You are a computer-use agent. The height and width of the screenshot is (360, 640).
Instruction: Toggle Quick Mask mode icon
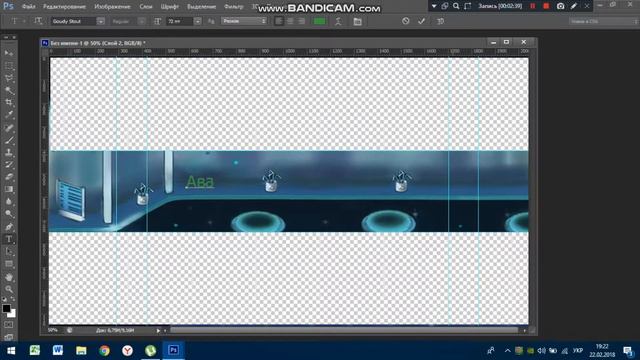(x=9, y=325)
